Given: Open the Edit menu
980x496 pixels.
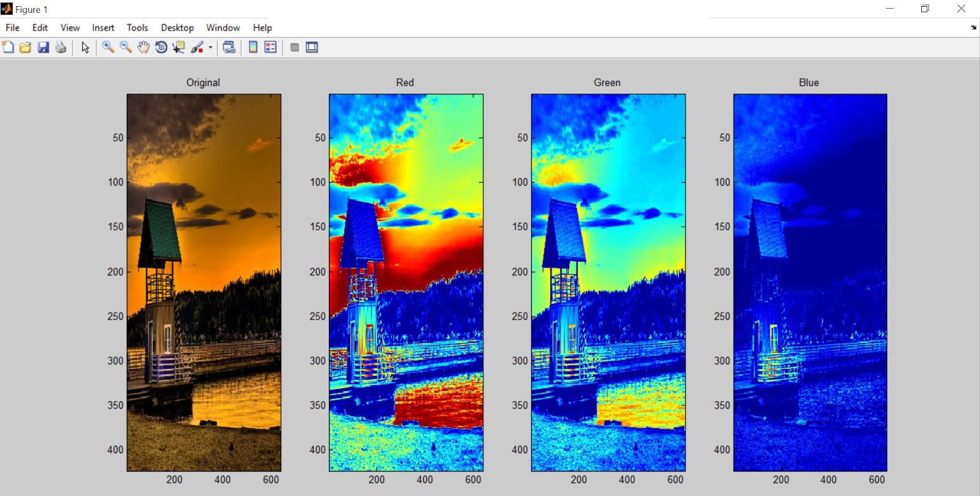Looking at the screenshot, I should (x=40, y=28).
